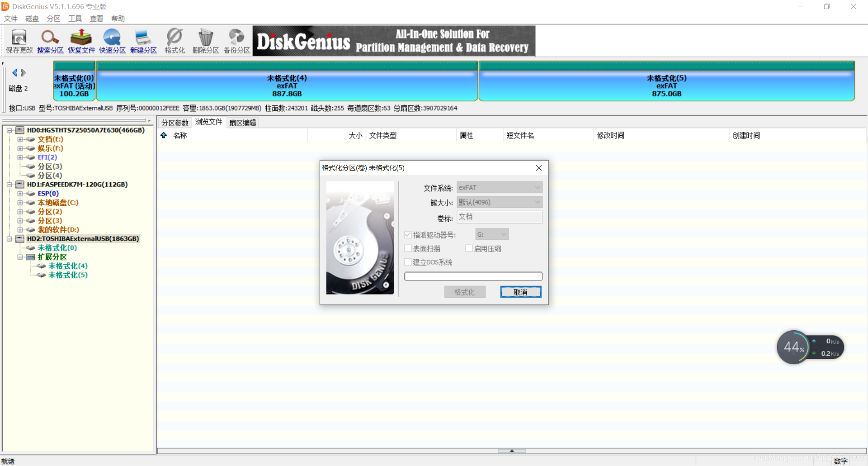Open the 分区 menu
Screen dimensions: 868x466
click(x=53, y=19)
